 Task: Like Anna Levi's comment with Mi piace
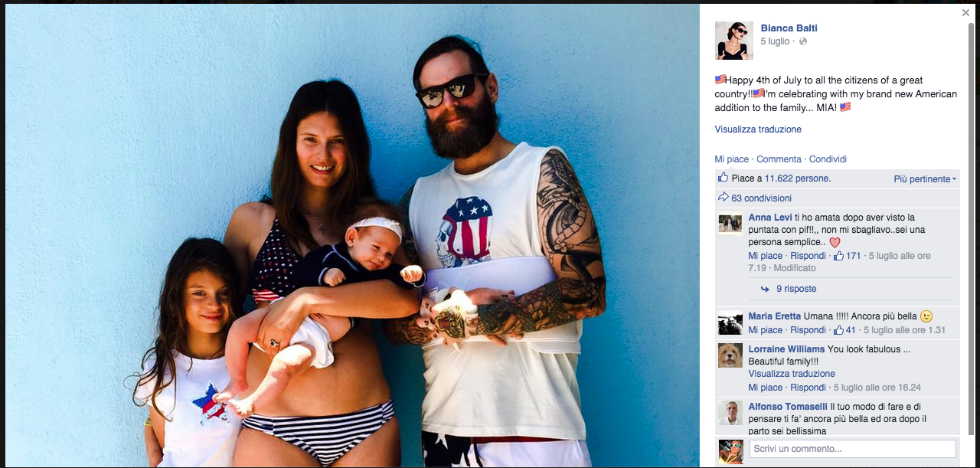pos(766,256)
